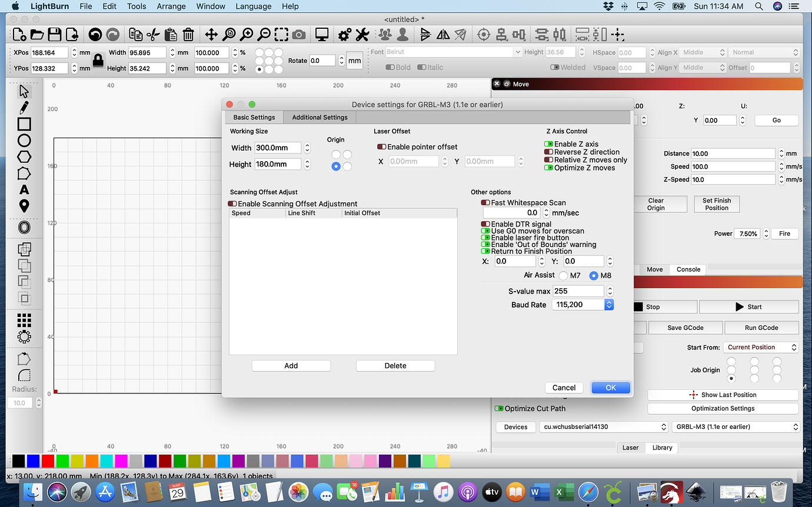Select M7 Air Assist radio button

(x=563, y=276)
